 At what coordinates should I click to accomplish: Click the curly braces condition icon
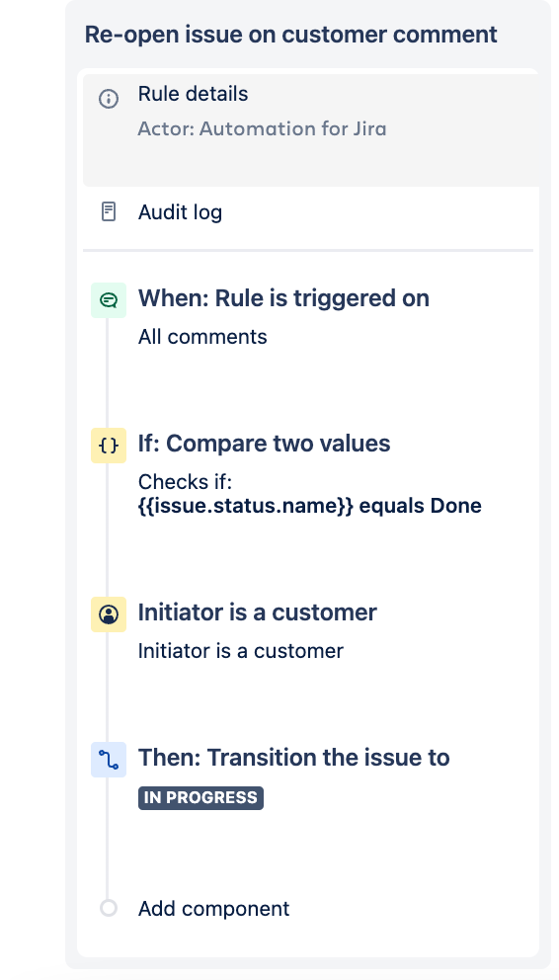[109, 445]
